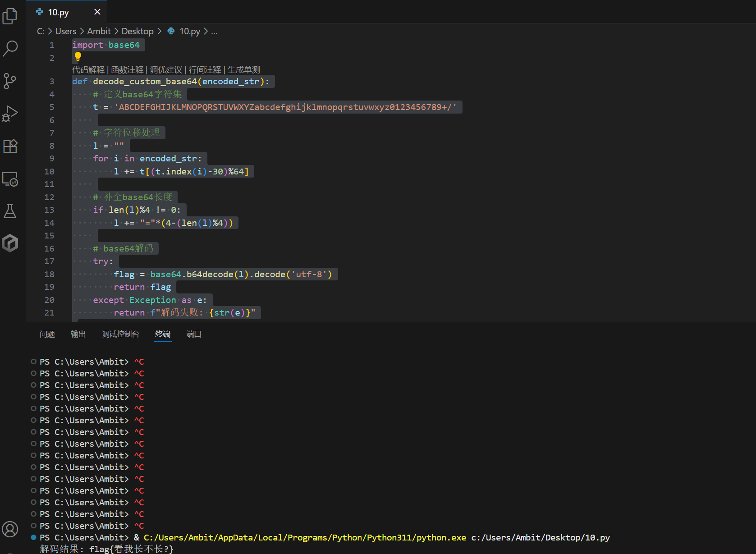Open the Accounts menu icon
This screenshot has width=756, height=554.
pos(10,529)
